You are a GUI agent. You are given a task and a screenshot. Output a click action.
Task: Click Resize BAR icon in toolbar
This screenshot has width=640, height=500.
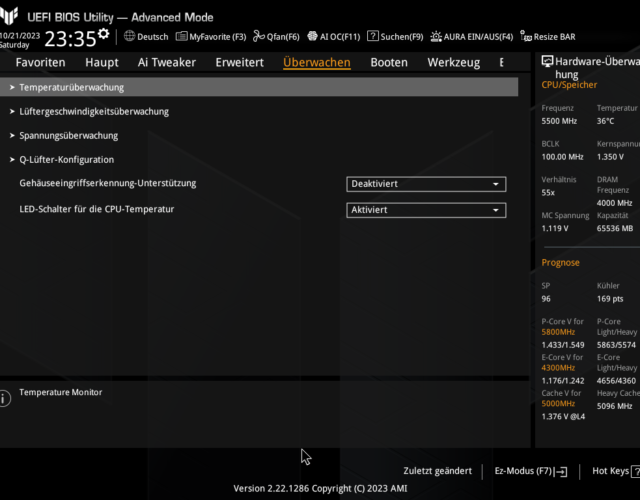coord(526,37)
